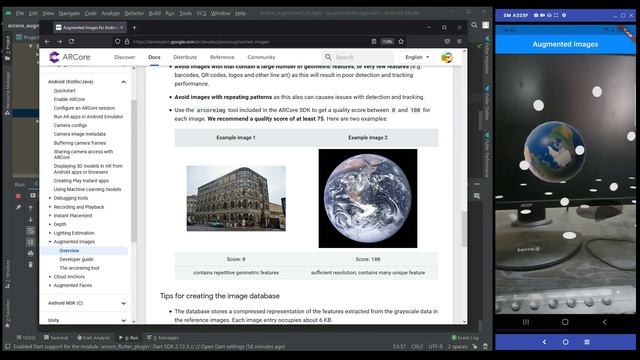Click Example image 2 Earth picture

[x=368, y=198]
